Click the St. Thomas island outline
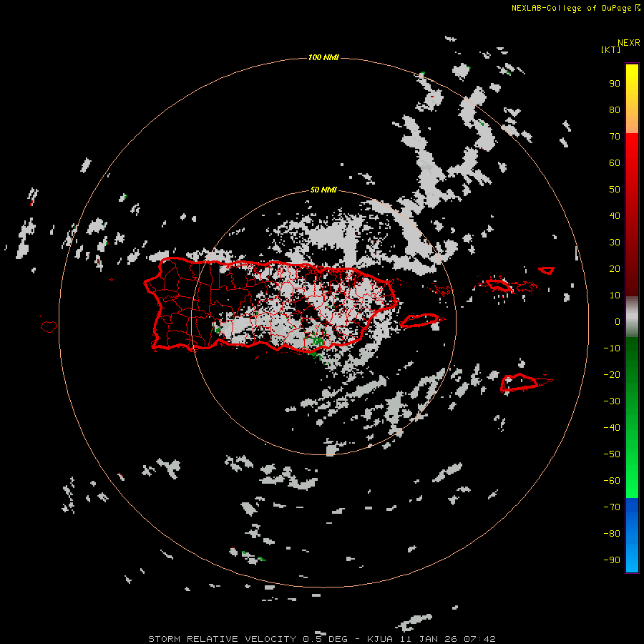Image resolution: width=644 pixels, height=644 pixels. 499,285
